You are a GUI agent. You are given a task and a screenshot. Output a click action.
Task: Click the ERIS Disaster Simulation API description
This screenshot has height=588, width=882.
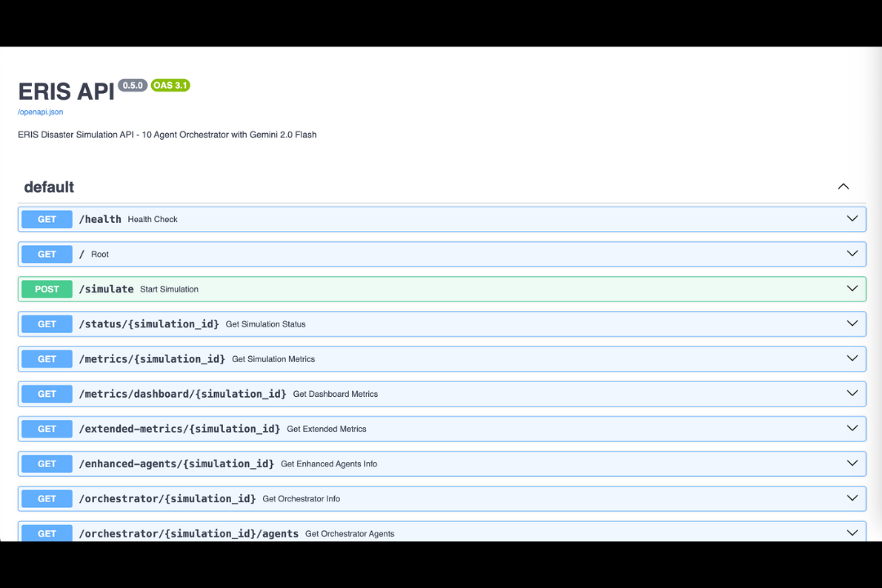[x=167, y=135]
